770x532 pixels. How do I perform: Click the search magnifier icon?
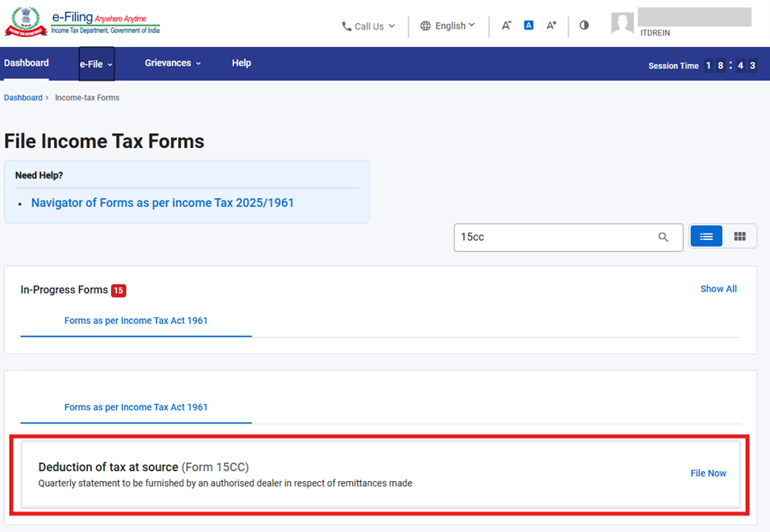tap(663, 237)
